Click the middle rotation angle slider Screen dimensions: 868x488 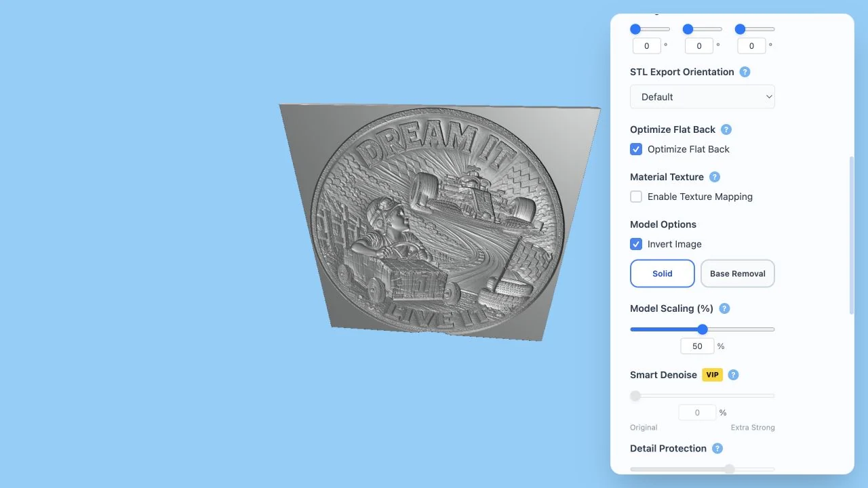pos(703,29)
